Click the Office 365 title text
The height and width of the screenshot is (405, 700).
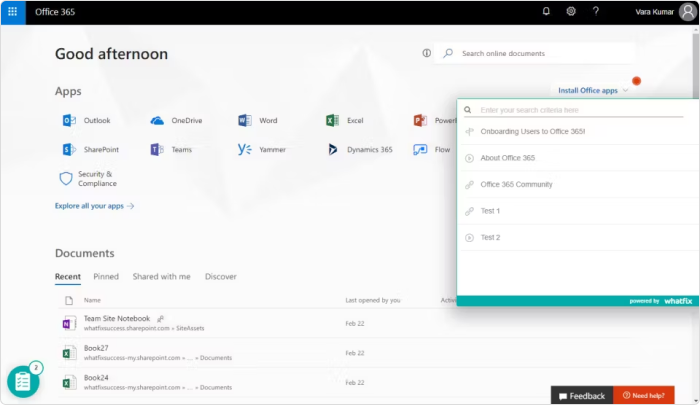click(x=55, y=12)
